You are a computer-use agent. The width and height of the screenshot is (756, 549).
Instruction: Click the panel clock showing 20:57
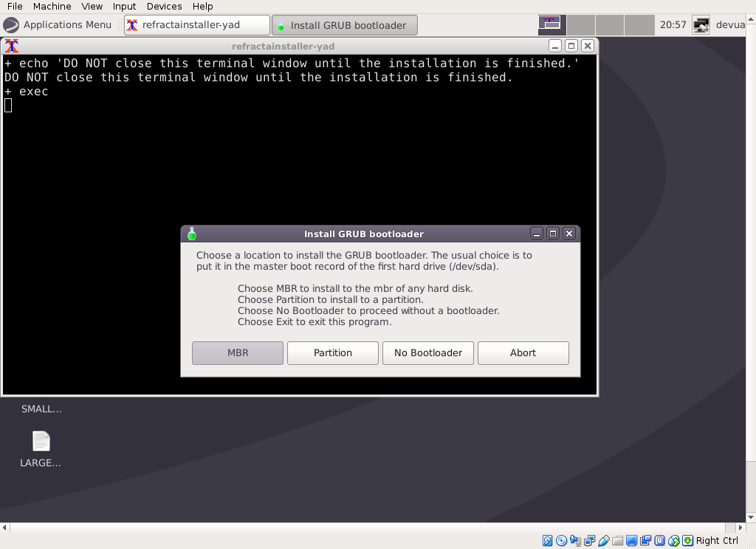[673, 25]
